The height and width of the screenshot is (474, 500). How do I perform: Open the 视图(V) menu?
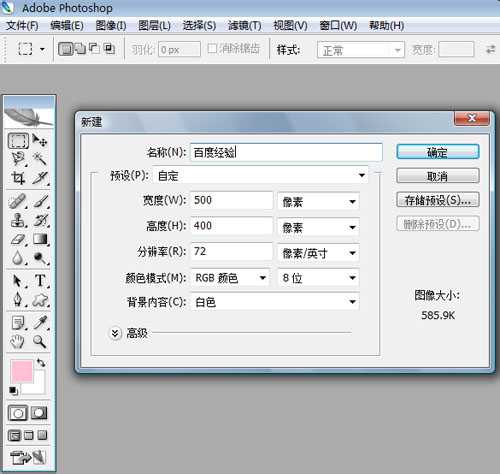[290, 26]
